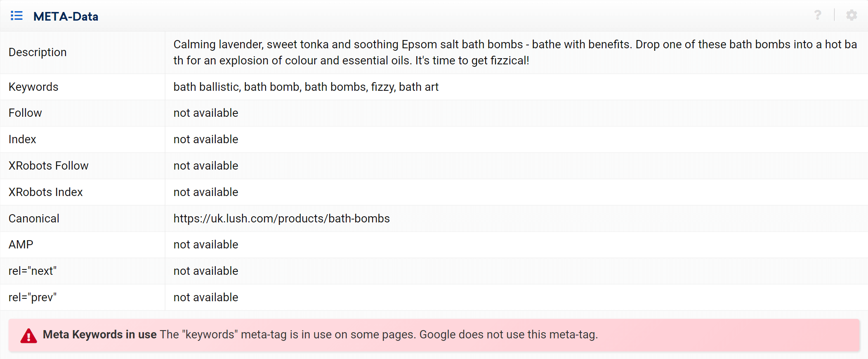
Task: Click the META-Data panel heading
Action: (66, 17)
